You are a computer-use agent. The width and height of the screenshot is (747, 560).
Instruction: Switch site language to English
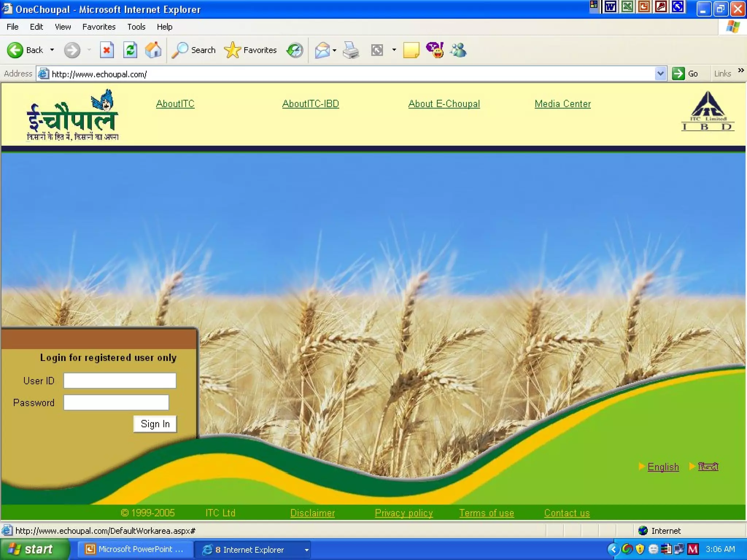pyautogui.click(x=663, y=467)
